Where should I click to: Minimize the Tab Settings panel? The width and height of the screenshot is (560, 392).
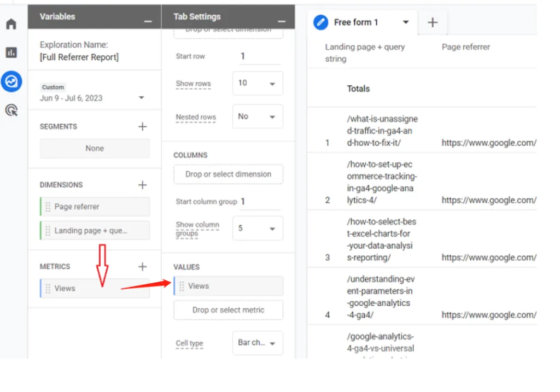tap(282, 20)
